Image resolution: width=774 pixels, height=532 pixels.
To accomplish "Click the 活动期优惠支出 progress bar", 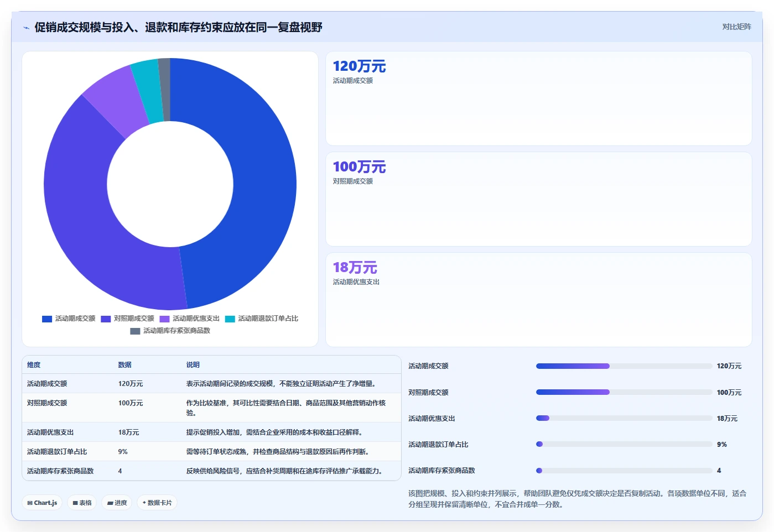I will click(x=624, y=418).
